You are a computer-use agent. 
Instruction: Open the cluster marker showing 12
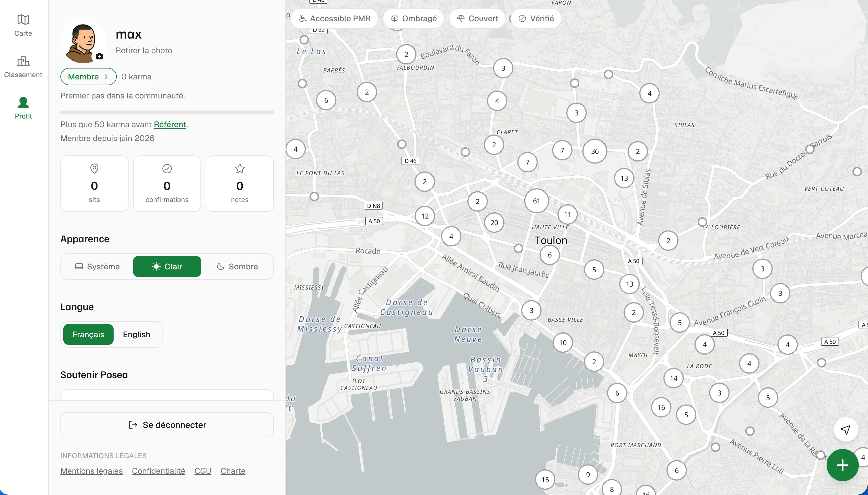pyautogui.click(x=425, y=216)
